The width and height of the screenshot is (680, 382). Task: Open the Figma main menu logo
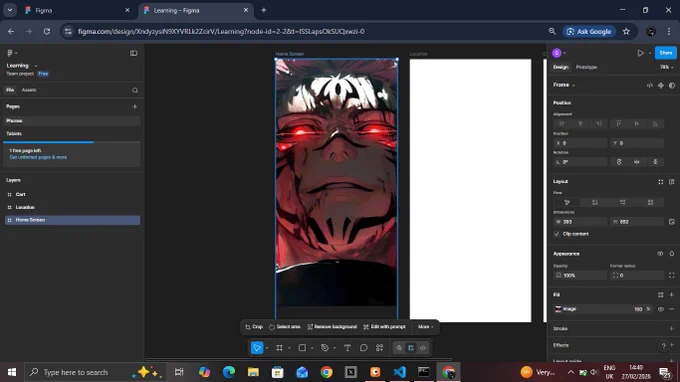[10, 53]
